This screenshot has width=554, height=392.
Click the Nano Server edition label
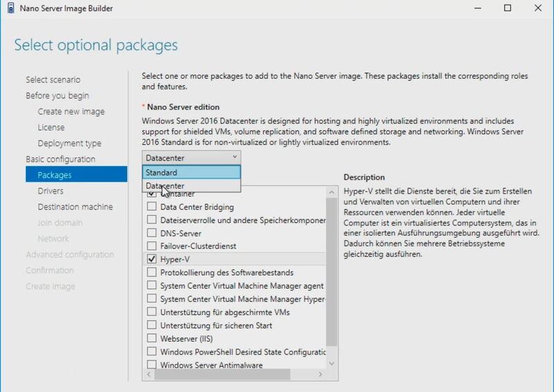coord(183,107)
